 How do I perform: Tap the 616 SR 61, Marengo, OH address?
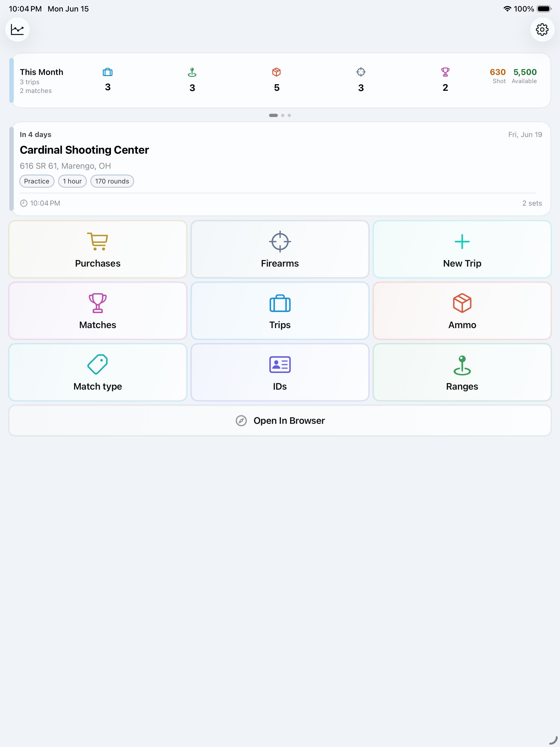[65, 166]
